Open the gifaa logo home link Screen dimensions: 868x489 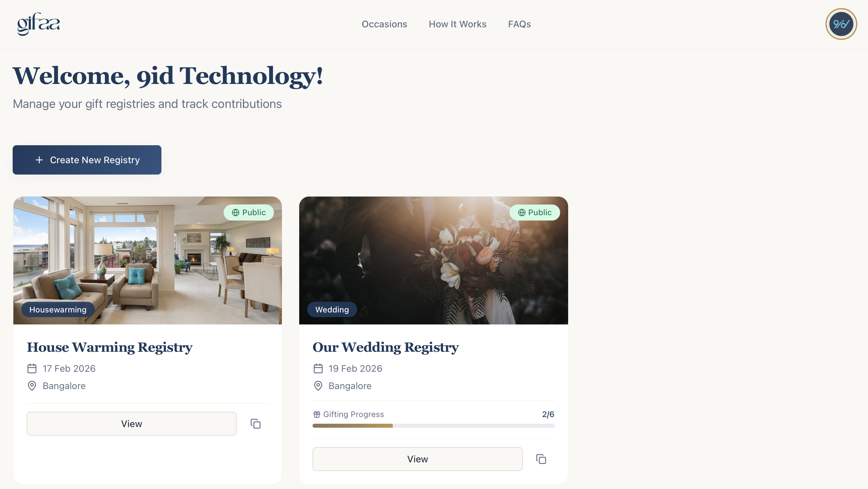[x=38, y=24]
